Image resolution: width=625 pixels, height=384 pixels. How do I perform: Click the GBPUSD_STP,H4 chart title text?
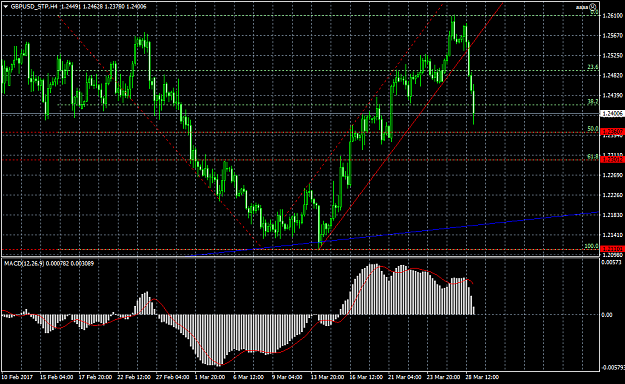(35, 6)
